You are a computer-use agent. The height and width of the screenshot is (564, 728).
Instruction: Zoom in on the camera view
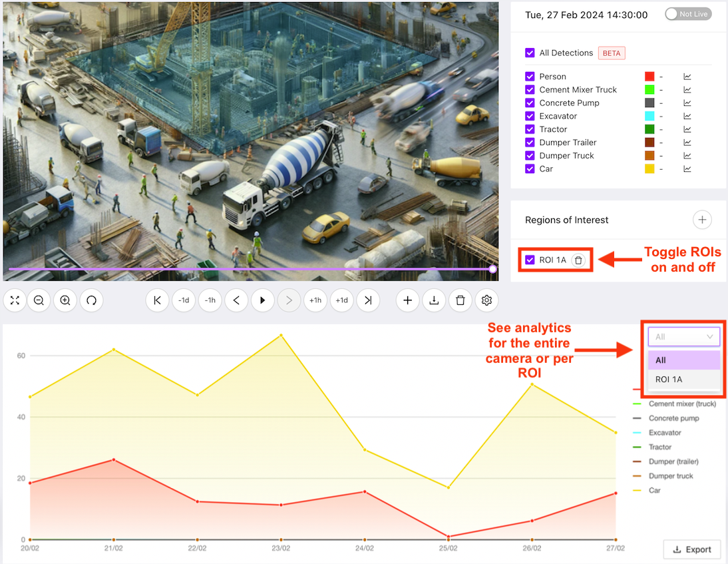pyautogui.click(x=65, y=300)
